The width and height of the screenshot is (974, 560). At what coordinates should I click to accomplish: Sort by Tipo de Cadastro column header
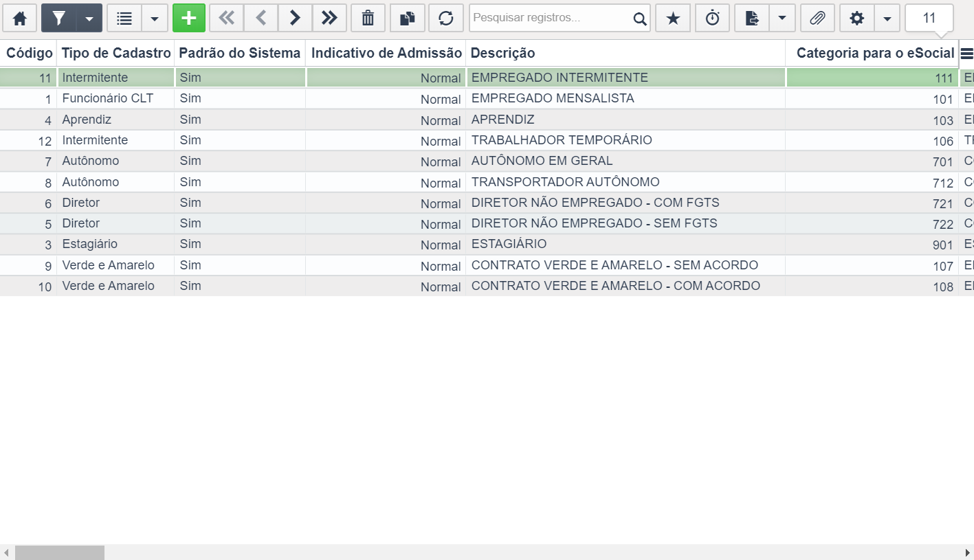point(116,53)
